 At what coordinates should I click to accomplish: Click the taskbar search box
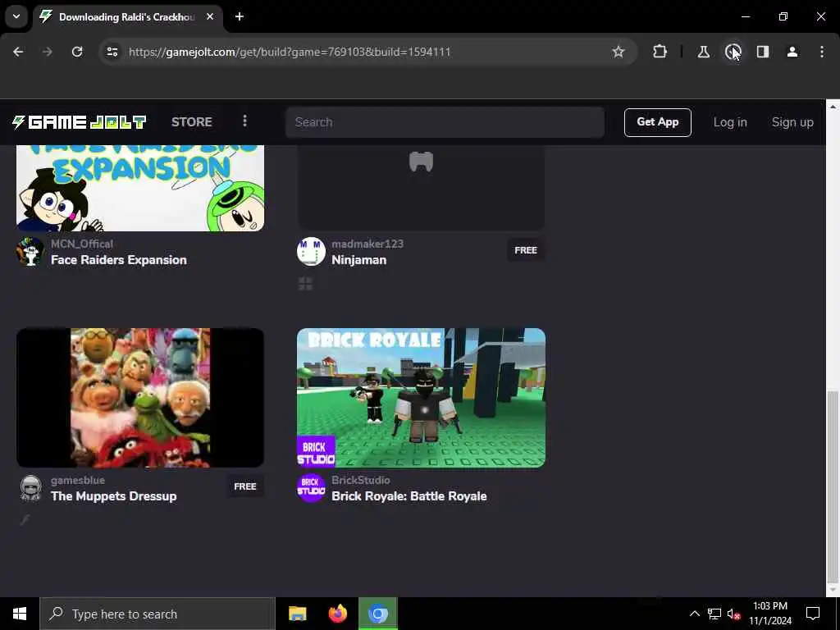click(157, 614)
